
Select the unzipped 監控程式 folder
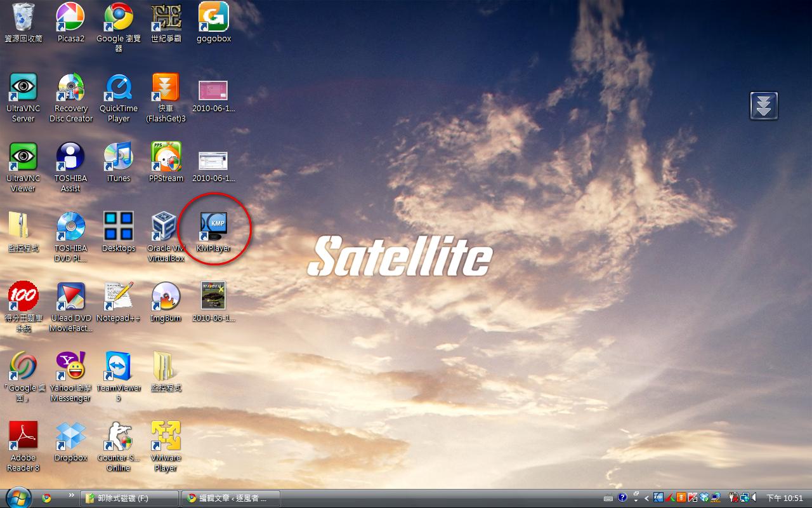(x=166, y=373)
